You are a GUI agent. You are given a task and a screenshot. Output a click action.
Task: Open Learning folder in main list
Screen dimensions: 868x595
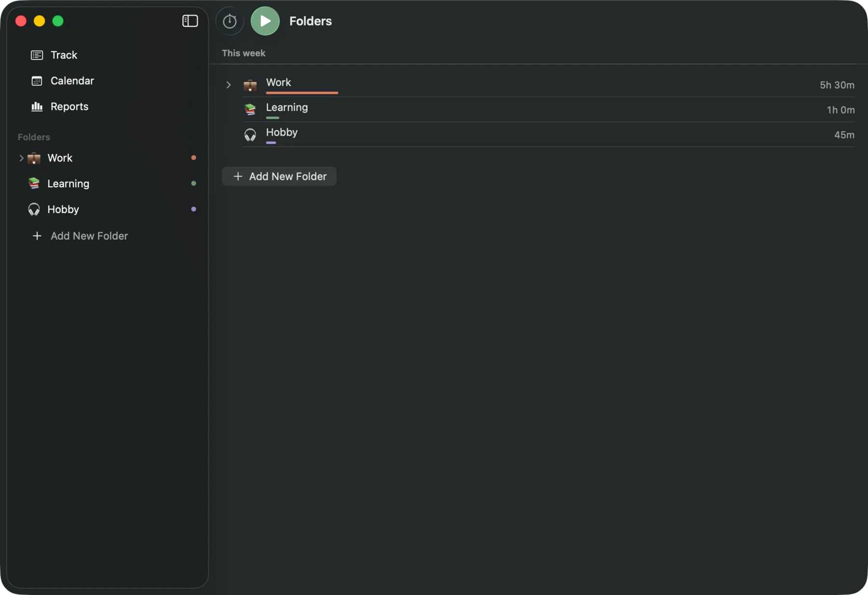(287, 107)
